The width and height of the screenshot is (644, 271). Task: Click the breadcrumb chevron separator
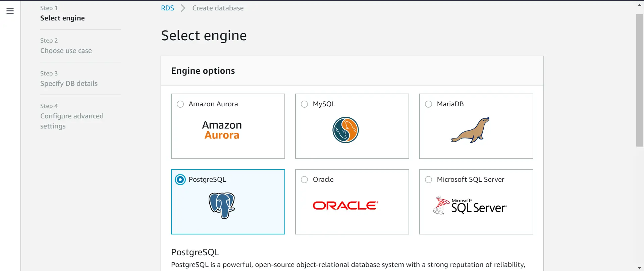(183, 8)
